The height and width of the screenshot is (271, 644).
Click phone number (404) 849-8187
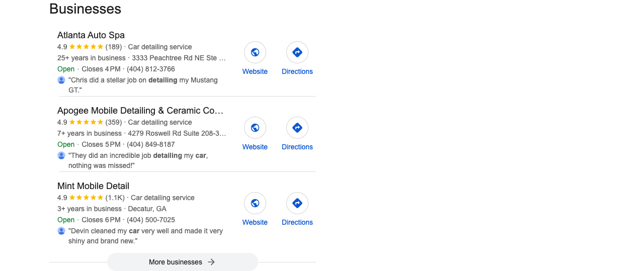(x=151, y=144)
